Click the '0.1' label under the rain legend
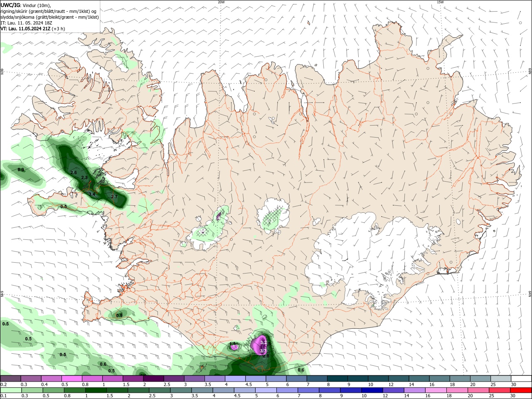 [x=3, y=396]
